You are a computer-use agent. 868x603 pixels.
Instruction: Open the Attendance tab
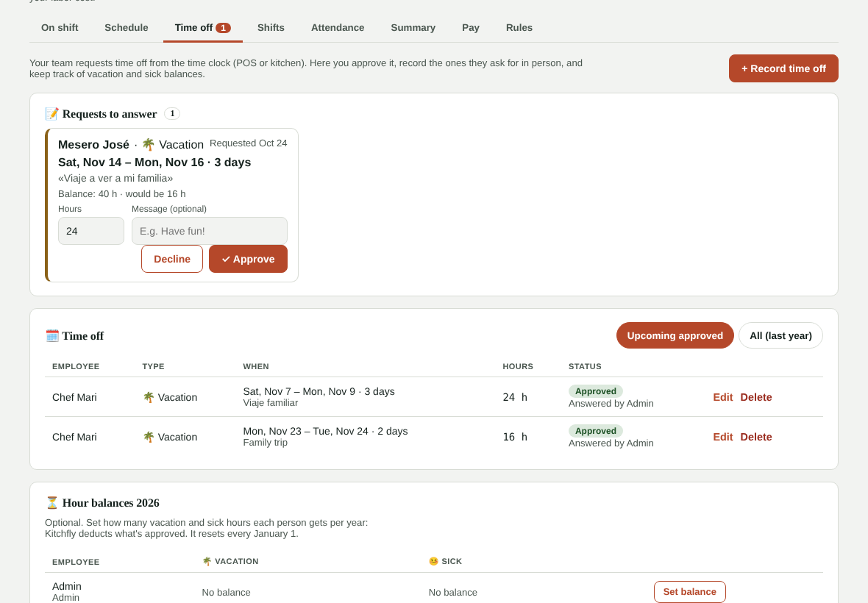[338, 28]
